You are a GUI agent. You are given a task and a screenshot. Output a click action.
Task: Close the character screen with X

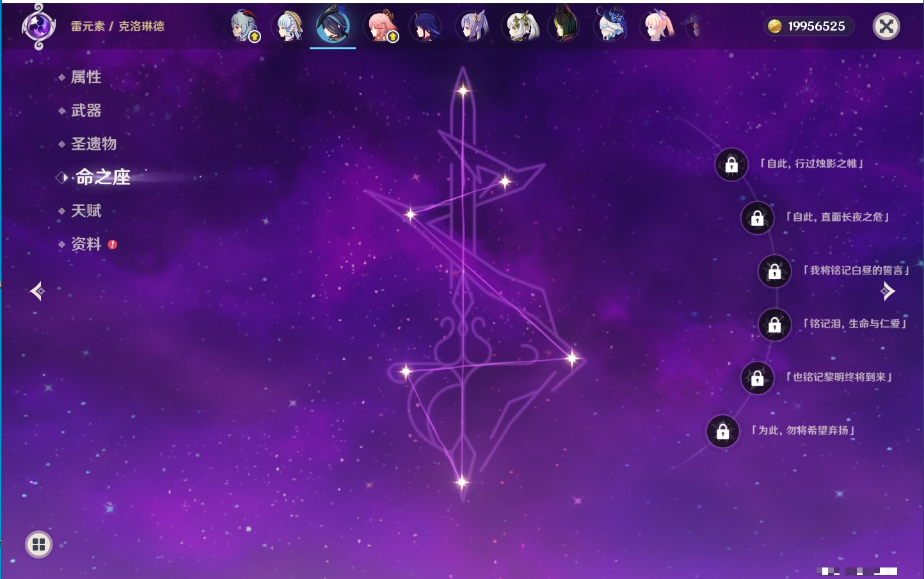(x=886, y=26)
